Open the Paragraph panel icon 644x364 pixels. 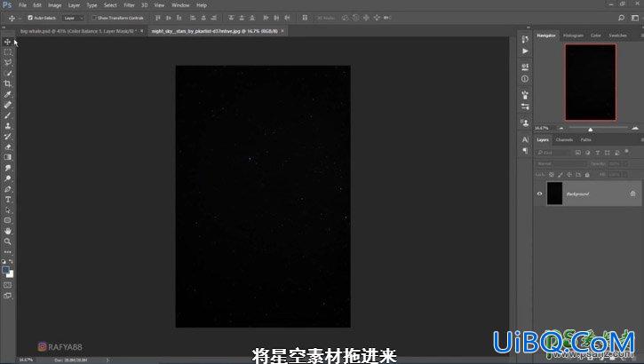tap(525, 151)
